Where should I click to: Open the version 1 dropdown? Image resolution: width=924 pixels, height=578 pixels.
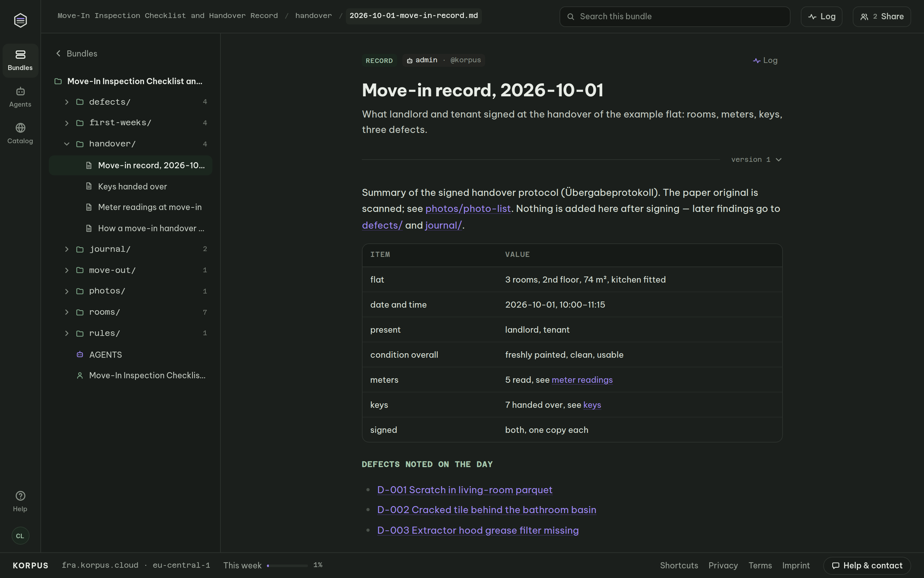click(x=757, y=160)
